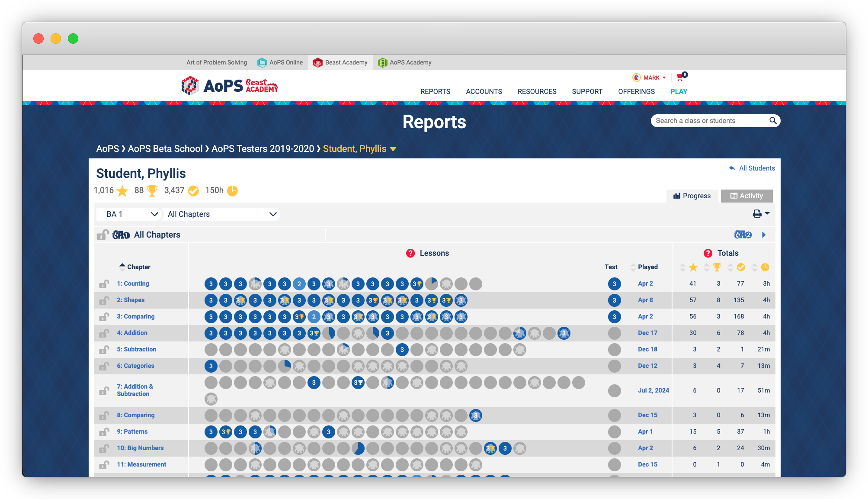This screenshot has width=868, height=499.
Task: Open the 11: Measurement chapter link
Action: tap(141, 464)
